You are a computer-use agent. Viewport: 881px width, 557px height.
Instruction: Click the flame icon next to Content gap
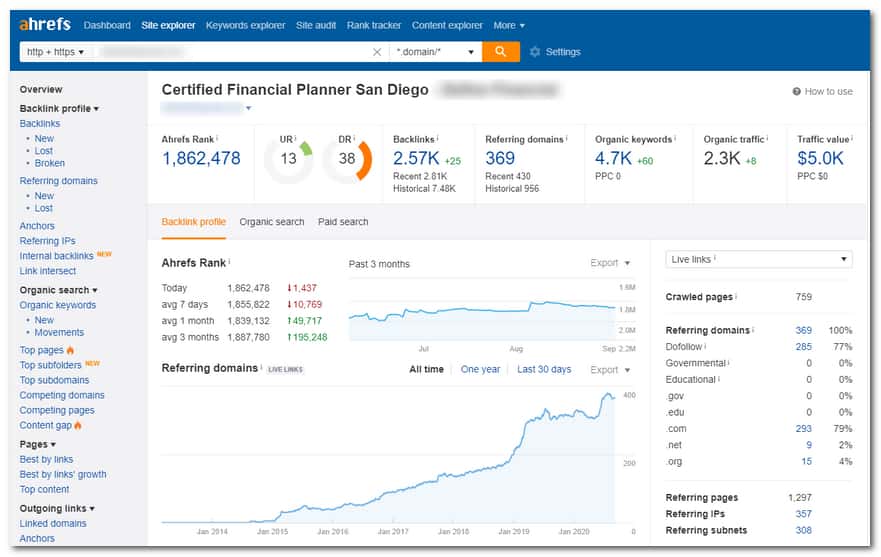coord(78,425)
